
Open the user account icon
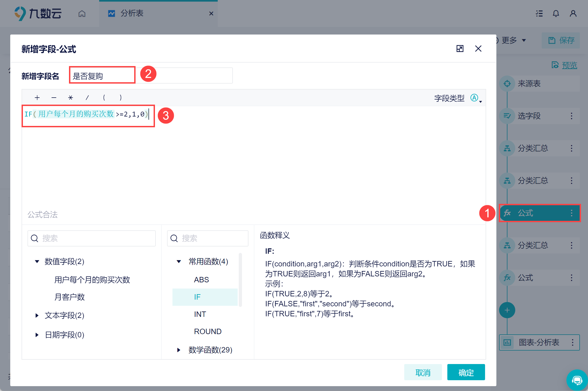573,13
